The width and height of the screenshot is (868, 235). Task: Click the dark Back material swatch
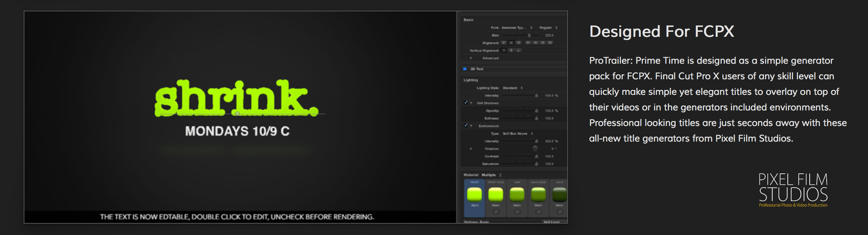click(x=560, y=194)
